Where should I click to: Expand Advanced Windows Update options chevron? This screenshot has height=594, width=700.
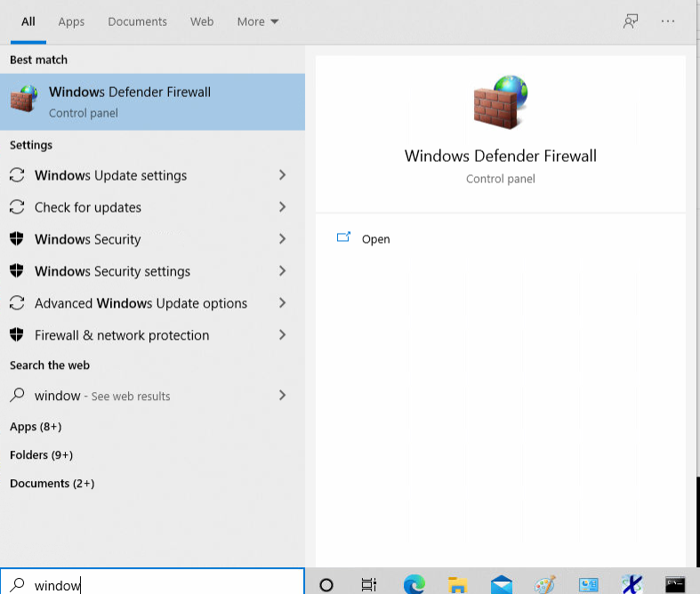click(x=282, y=303)
